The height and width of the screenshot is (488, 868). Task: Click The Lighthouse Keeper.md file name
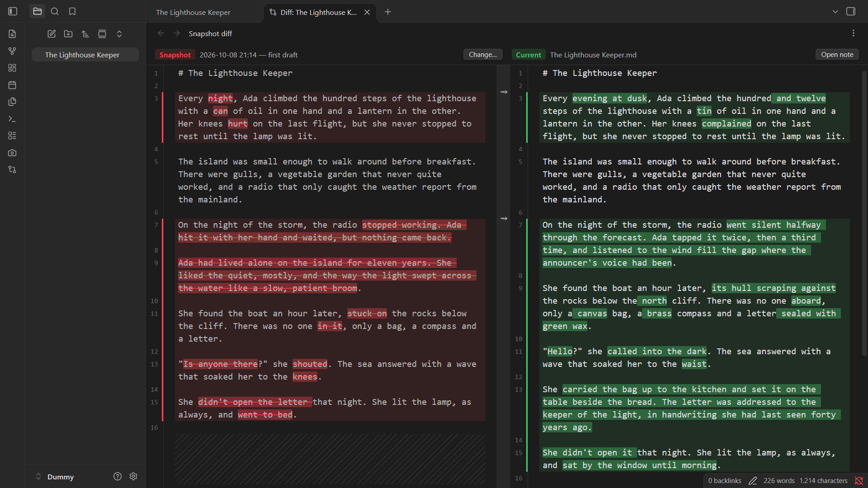[x=593, y=55]
